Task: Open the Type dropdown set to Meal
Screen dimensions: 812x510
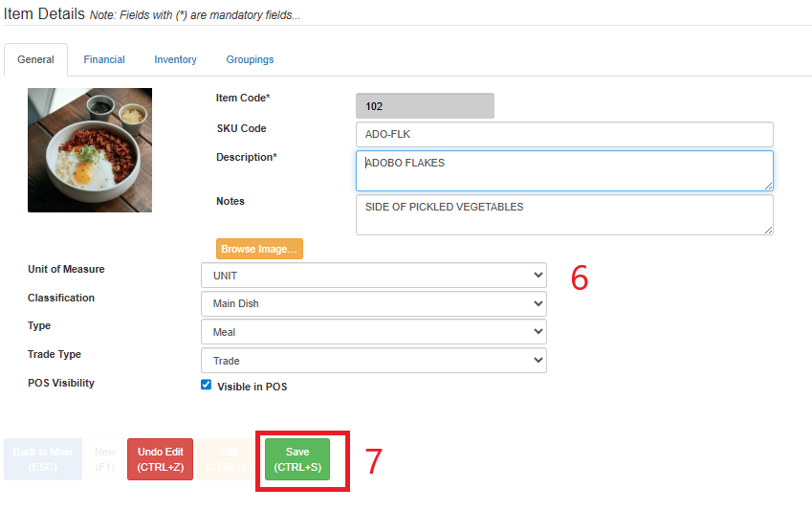Action: [373, 332]
